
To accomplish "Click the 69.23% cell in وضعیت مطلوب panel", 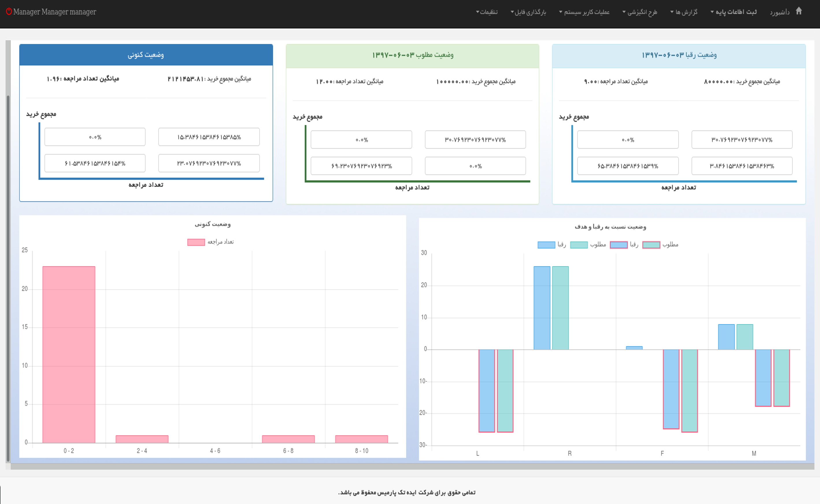I will pos(361,166).
